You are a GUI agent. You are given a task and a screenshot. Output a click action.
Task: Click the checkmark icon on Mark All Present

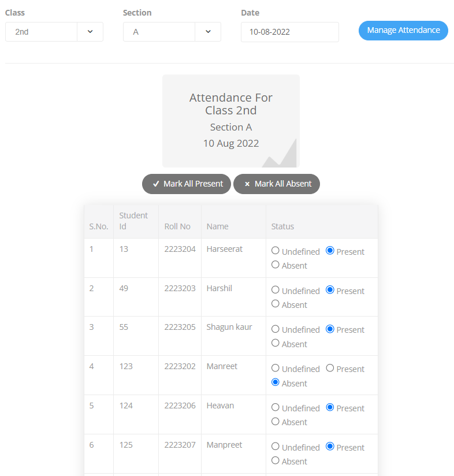pos(156,184)
